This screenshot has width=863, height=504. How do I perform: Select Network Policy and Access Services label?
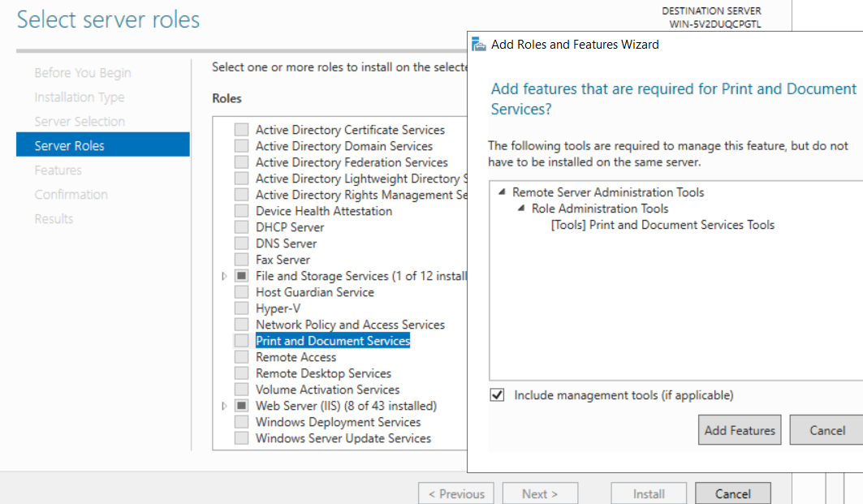pyautogui.click(x=350, y=325)
